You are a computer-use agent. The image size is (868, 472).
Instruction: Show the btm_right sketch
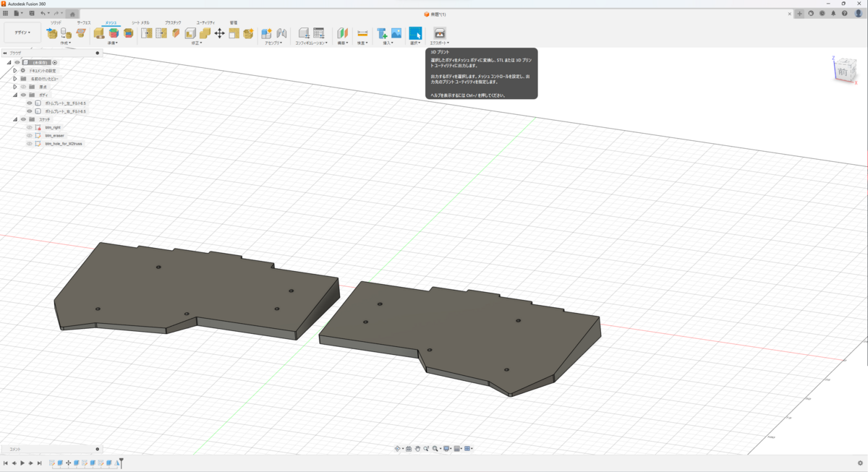(x=30, y=127)
